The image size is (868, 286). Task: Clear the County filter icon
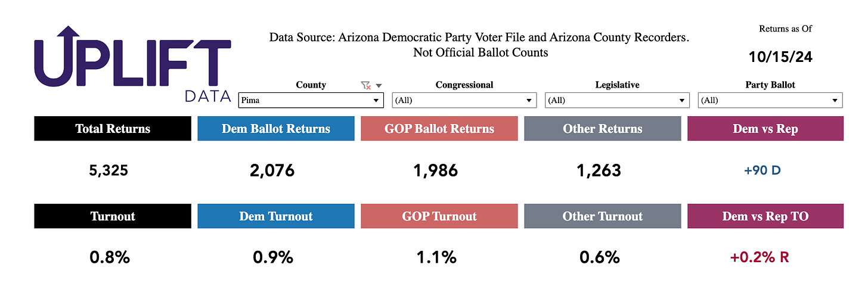pos(365,85)
